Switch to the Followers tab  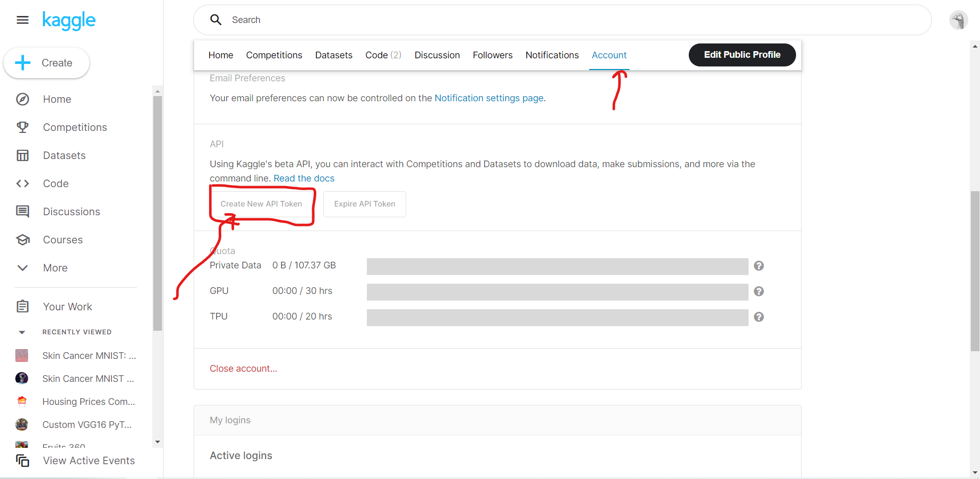click(493, 55)
